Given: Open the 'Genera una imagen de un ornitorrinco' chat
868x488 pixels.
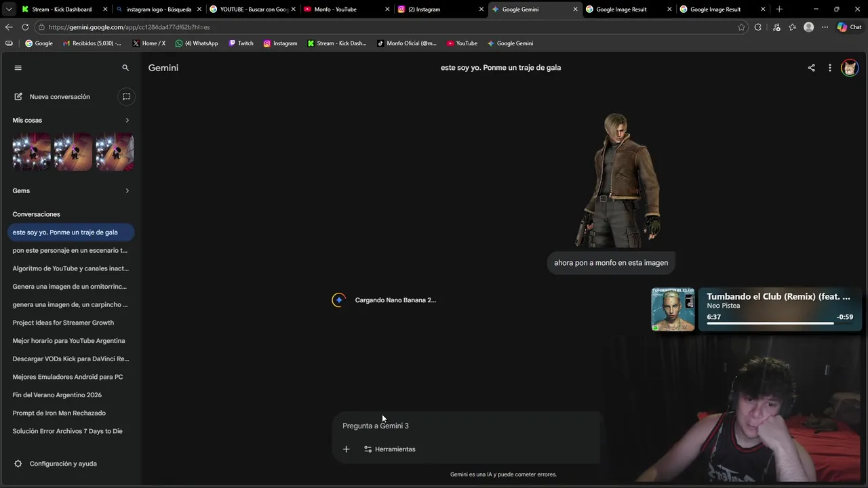Looking at the screenshot, I should tap(71, 287).
